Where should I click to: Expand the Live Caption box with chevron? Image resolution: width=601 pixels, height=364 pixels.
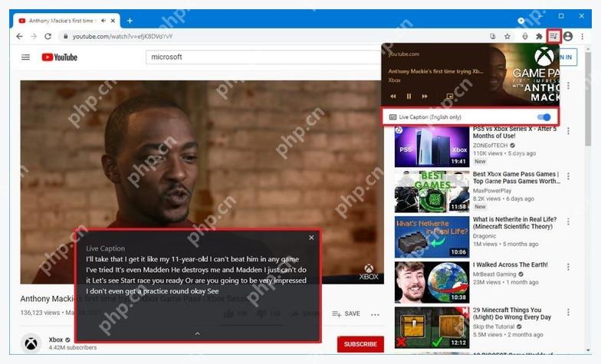click(x=198, y=334)
